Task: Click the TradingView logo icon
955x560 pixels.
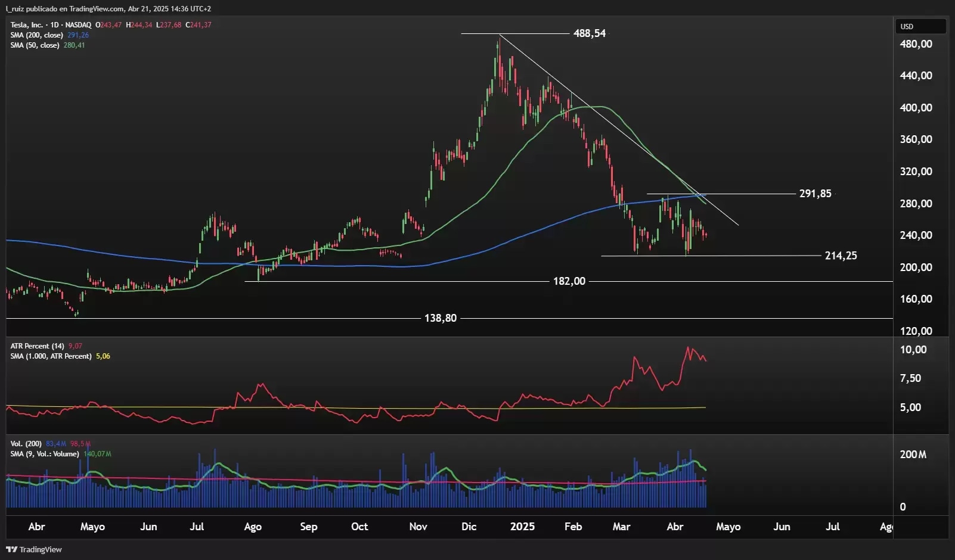Action: click(x=11, y=549)
